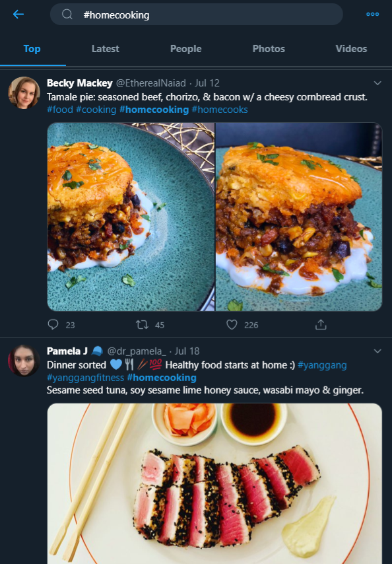
Task: Expand options menu of the sesame tuna tweet
Action: 377,351
